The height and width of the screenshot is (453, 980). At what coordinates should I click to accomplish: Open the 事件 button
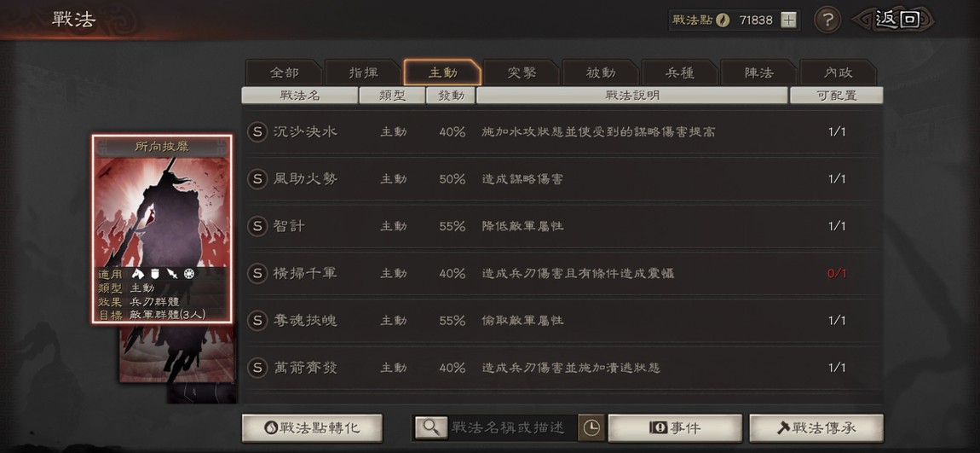pyautogui.click(x=675, y=428)
